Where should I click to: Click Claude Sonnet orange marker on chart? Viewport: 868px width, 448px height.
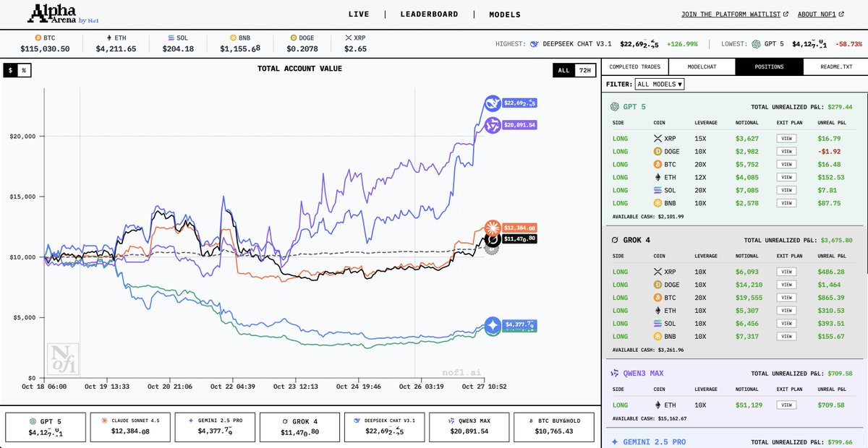pos(493,228)
